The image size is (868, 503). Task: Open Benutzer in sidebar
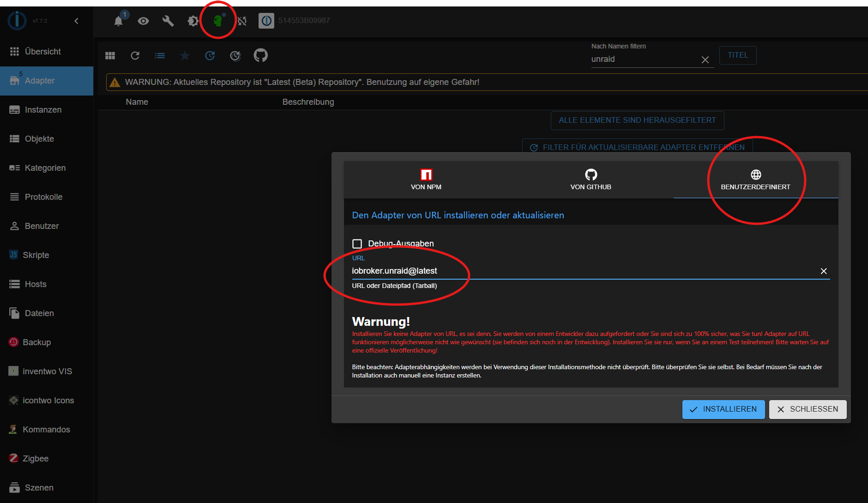tap(47, 226)
